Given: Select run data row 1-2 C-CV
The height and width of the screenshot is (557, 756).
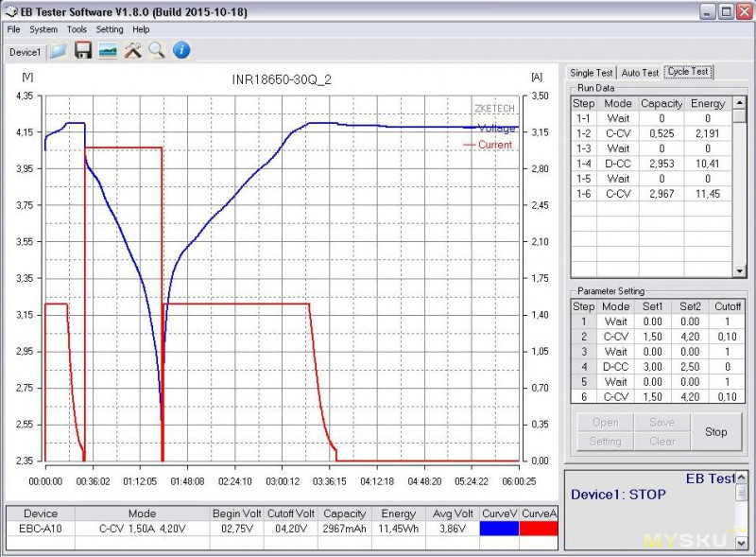Looking at the screenshot, I should [x=651, y=133].
